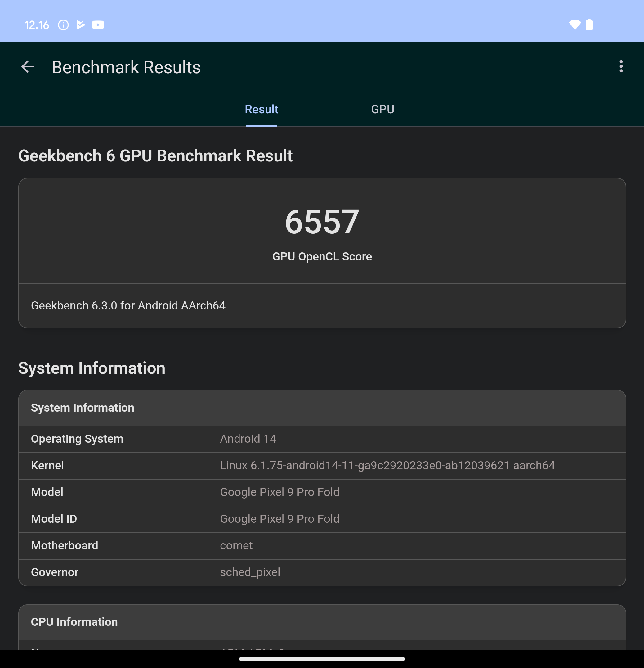The width and height of the screenshot is (644, 668).
Task: Tap the Geekbench 6 GPU Benchmark Result heading
Action: point(155,156)
